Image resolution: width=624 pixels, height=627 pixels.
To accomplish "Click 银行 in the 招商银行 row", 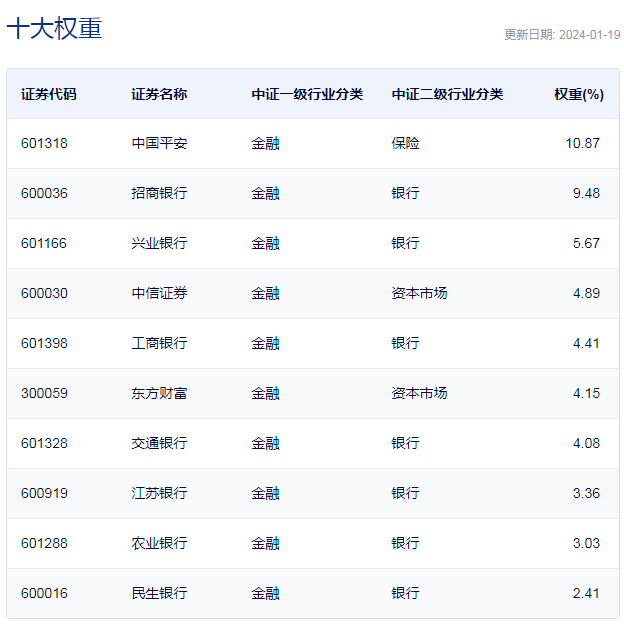I will [x=405, y=193].
